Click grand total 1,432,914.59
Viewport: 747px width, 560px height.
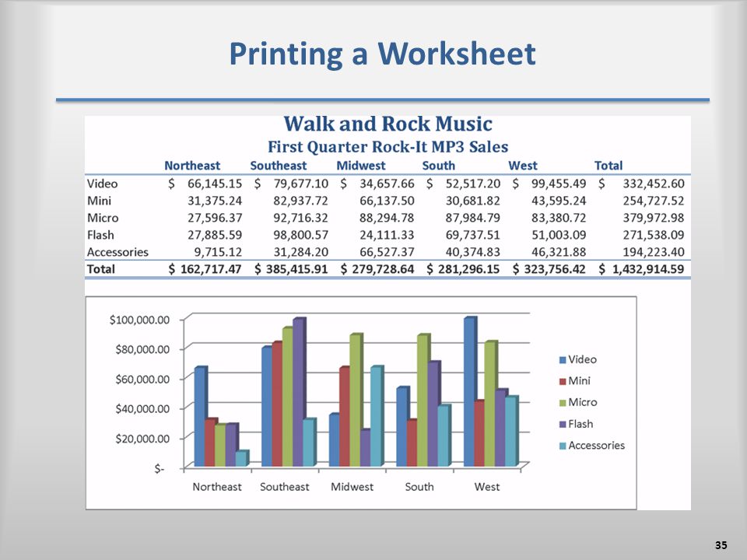[648, 270]
